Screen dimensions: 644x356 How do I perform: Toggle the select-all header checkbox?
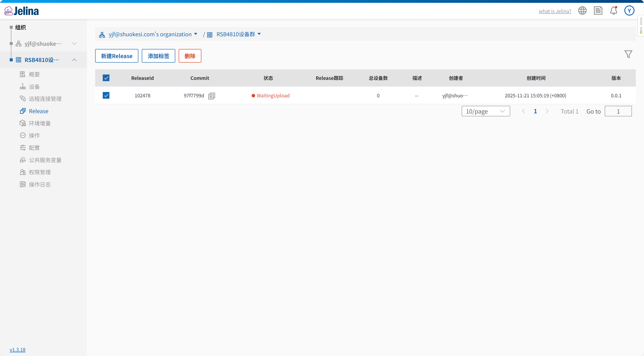[106, 78]
